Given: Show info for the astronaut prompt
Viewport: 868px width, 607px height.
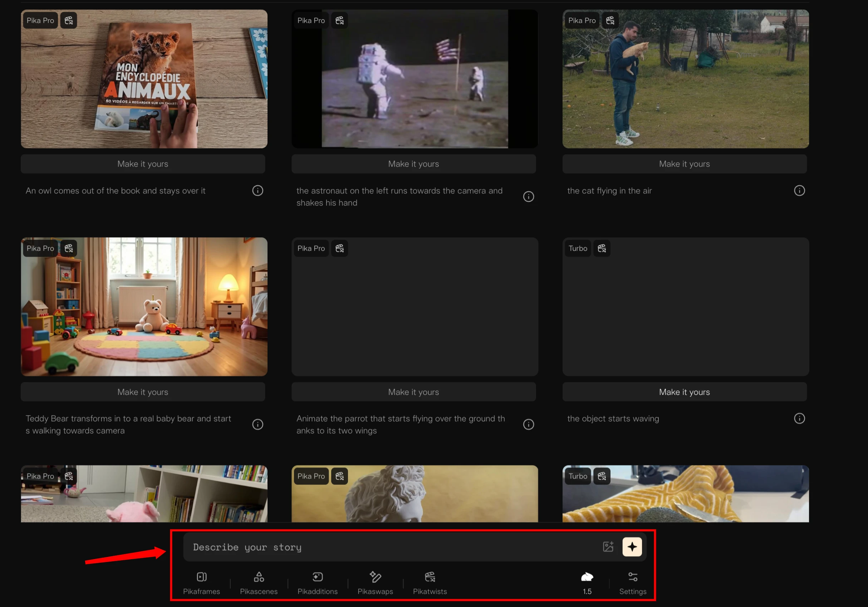Looking at the screenshot, I should click(529, 197).
